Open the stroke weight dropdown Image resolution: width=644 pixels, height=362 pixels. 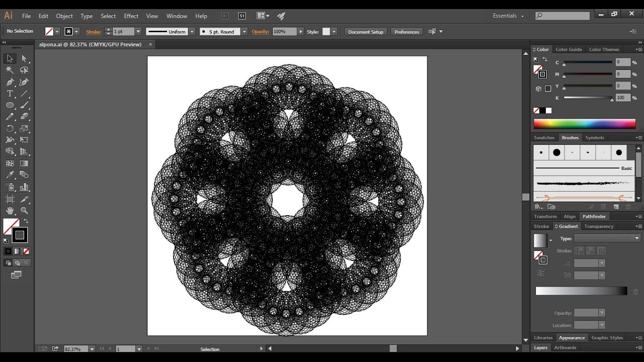click(x=138, y=32)
